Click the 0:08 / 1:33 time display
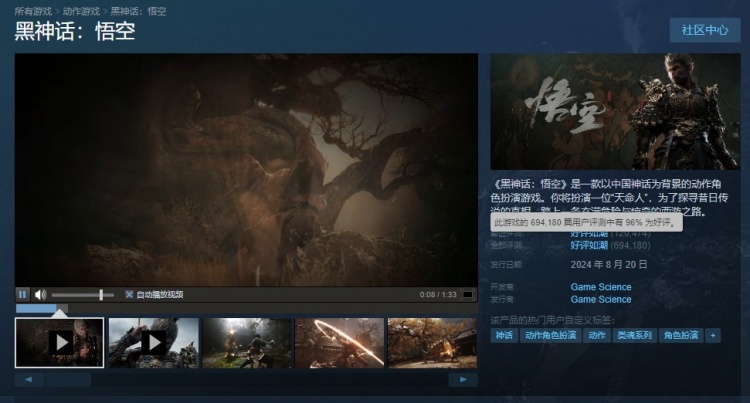 point(438,294)
